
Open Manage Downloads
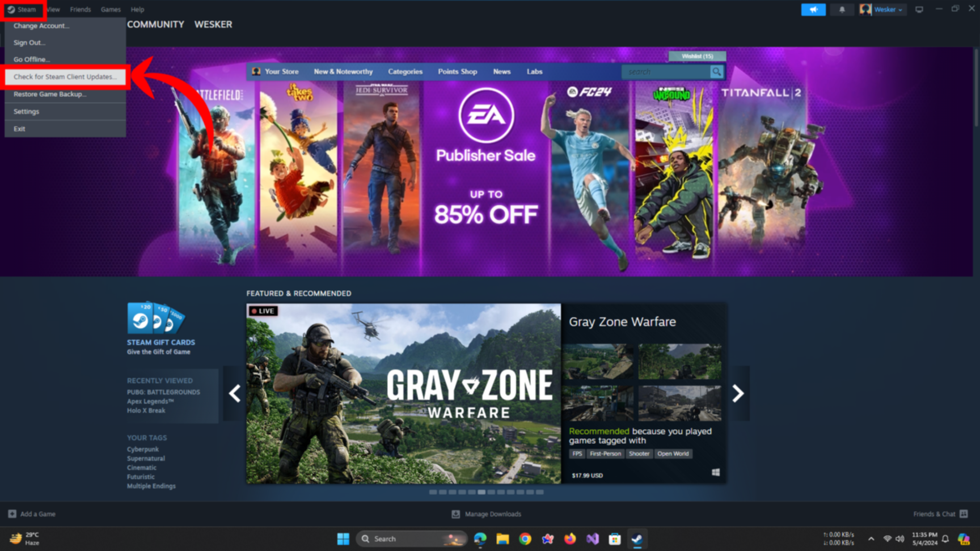(x=486, y=514)
